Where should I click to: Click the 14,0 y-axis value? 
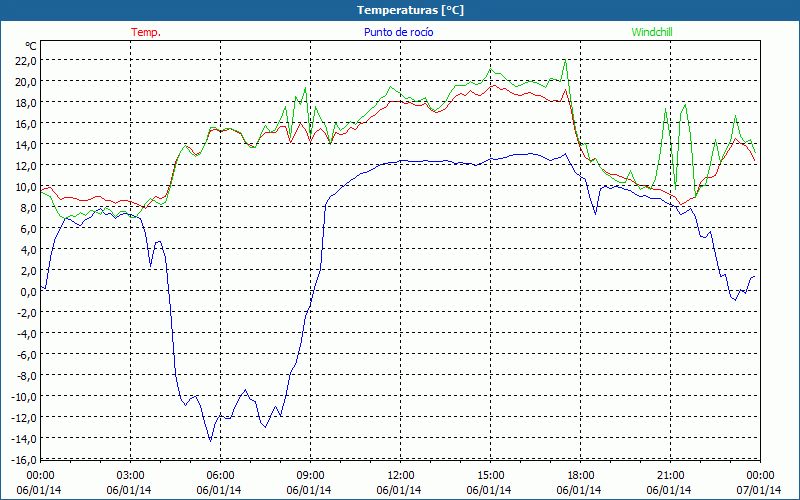tap(27, 144)
